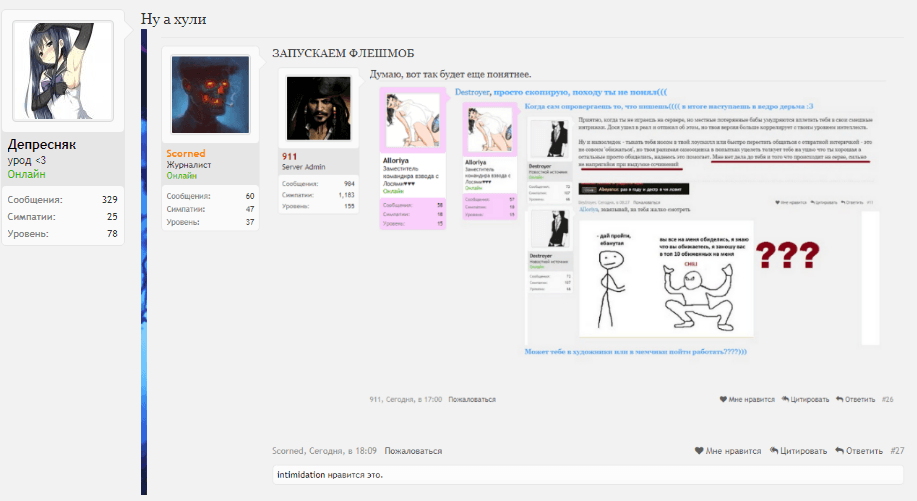The image size is (917, 501).
Task: Quote post #26 with Цитировать
Action: pos(805,399)
